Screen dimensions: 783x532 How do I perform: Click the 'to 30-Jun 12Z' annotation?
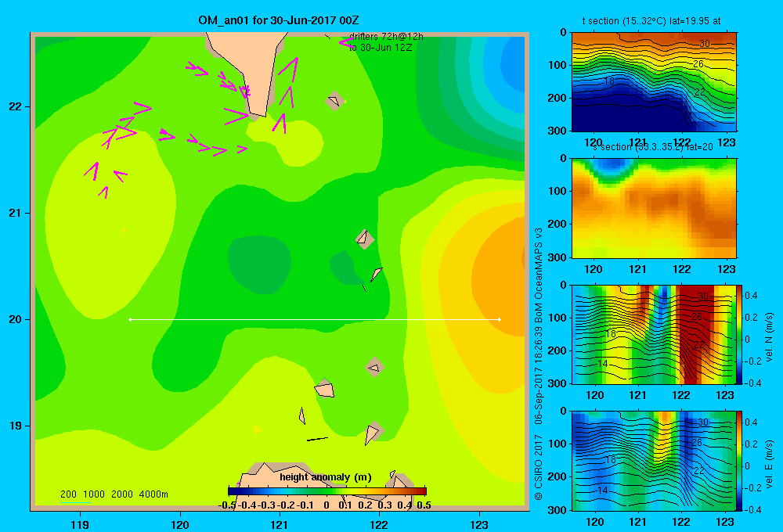click(381, 48)
